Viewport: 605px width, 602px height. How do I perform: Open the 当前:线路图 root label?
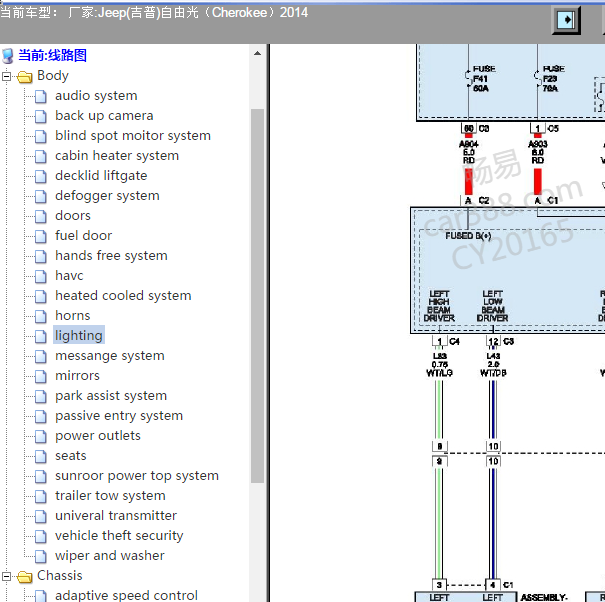click(x=52, y=55)
